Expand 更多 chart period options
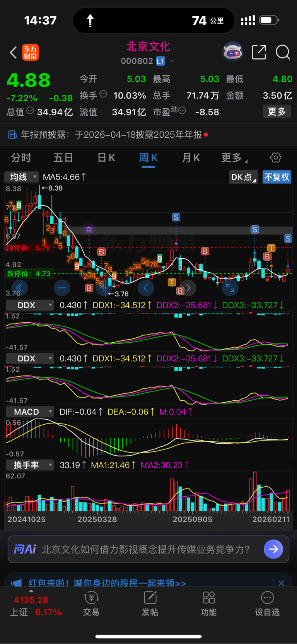Viewport: 297px width, 644px height. pyautogui.click(x=234, y=158)
